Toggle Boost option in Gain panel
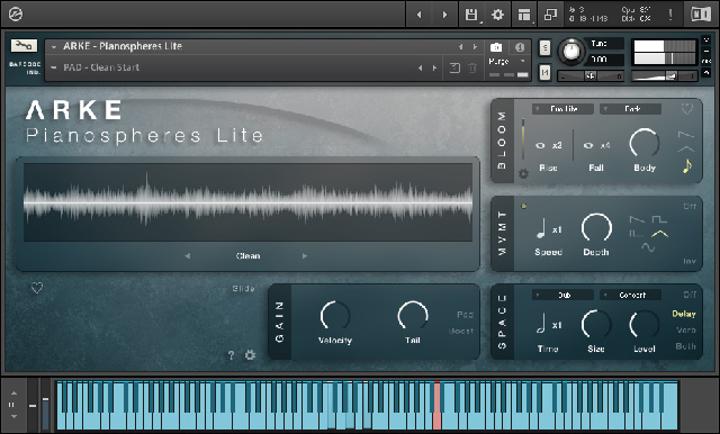Screen dimensions: 720x434 [x=461, y=331]
